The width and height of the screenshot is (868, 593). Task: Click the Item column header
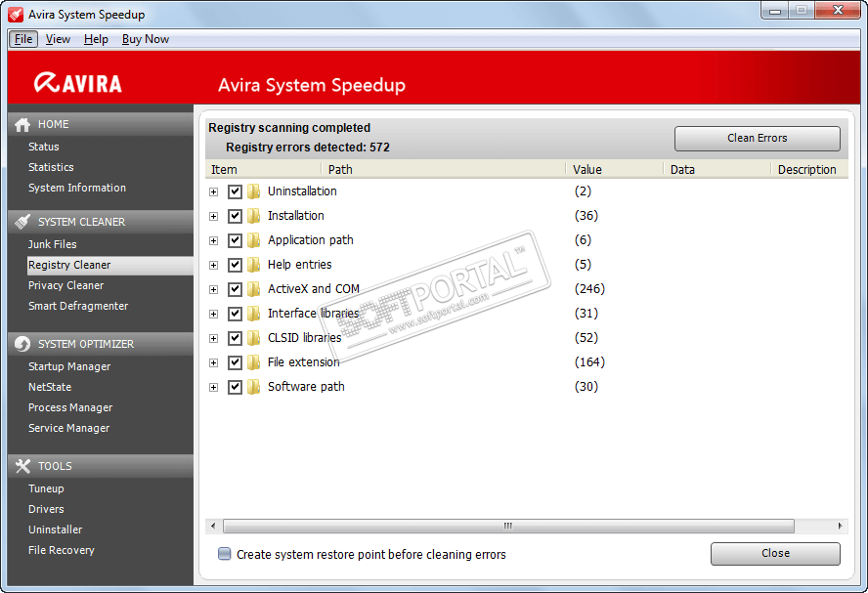264,170
